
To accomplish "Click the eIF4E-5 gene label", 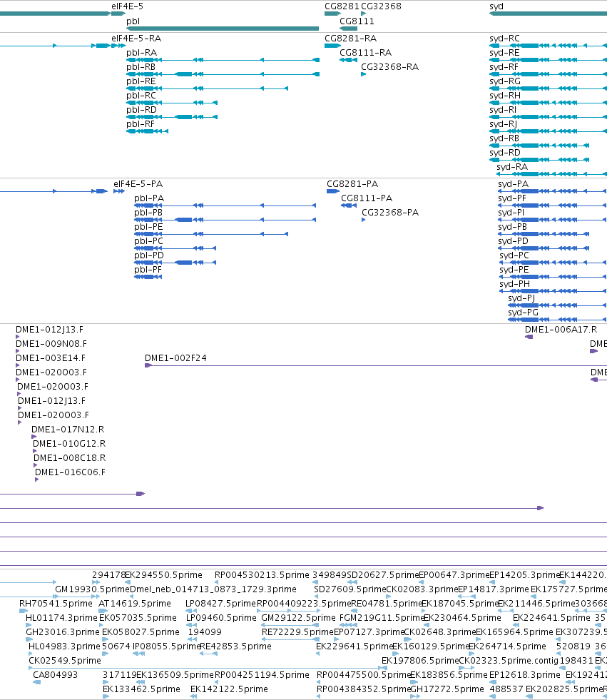I will [x=127, y=6].
